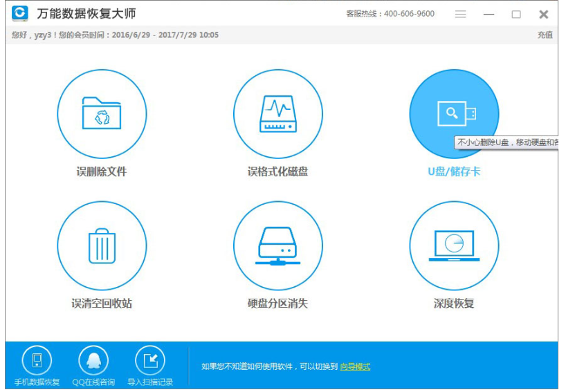
Task: Close the 万能数据恢复大师 window
Action: point(544,14)
